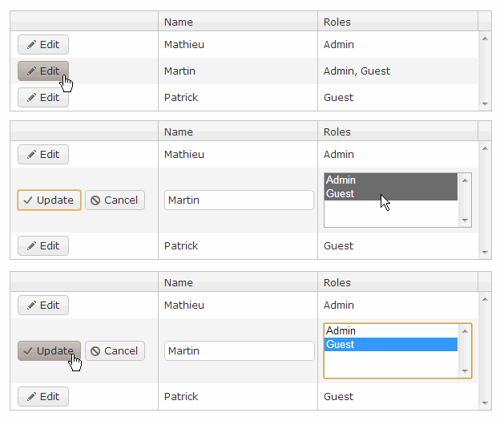The width and height of the screenshot is (504, 425).
Task: Click Edit button for Mathieu in top table
Action: pyautogui.click(x=43, y=45)
